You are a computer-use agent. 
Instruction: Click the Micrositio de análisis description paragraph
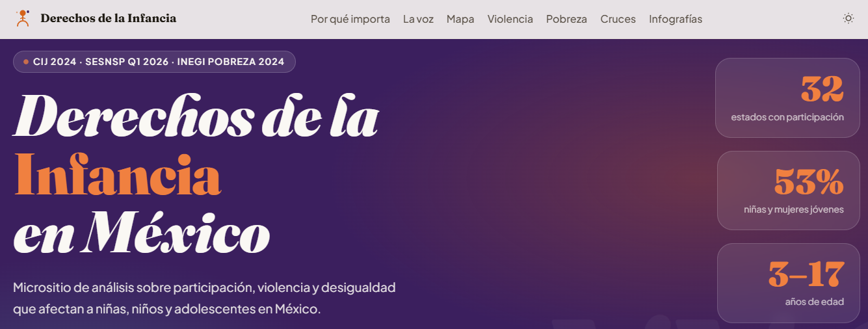tap(204, 298)
